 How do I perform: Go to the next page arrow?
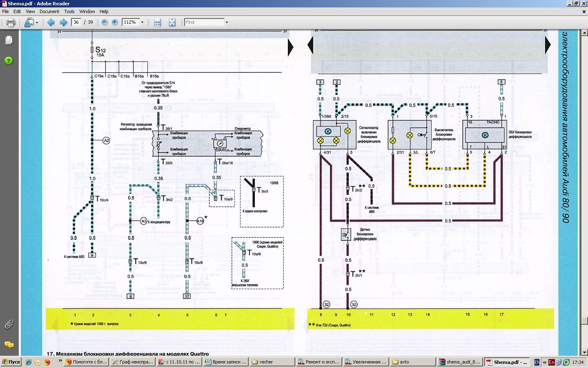[x=63, y=22]
